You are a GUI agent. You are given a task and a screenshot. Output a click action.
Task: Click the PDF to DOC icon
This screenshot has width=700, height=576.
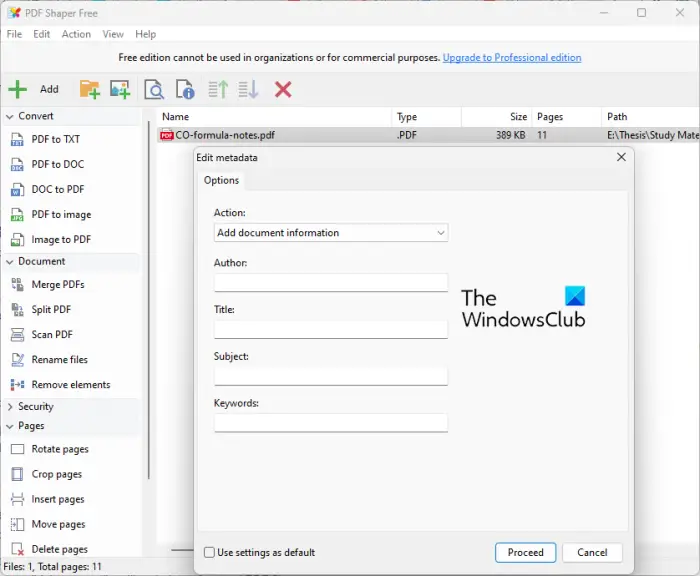coord(17,164)
